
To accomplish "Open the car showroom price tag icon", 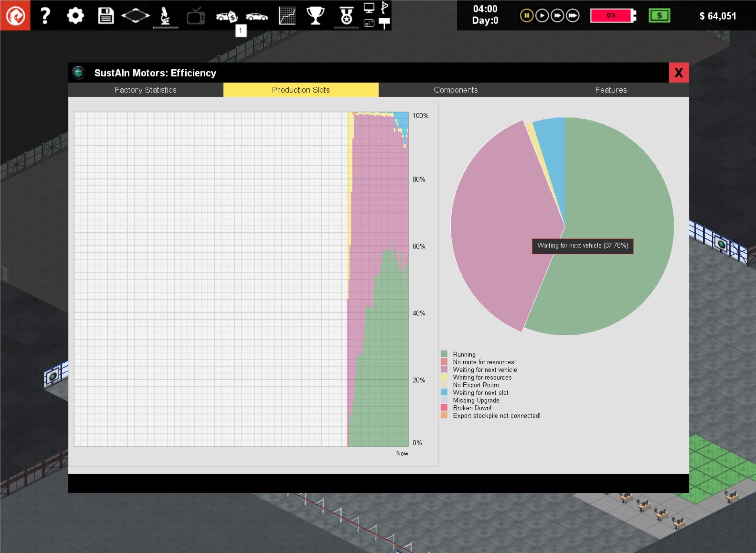I will (x=227, y=16).
